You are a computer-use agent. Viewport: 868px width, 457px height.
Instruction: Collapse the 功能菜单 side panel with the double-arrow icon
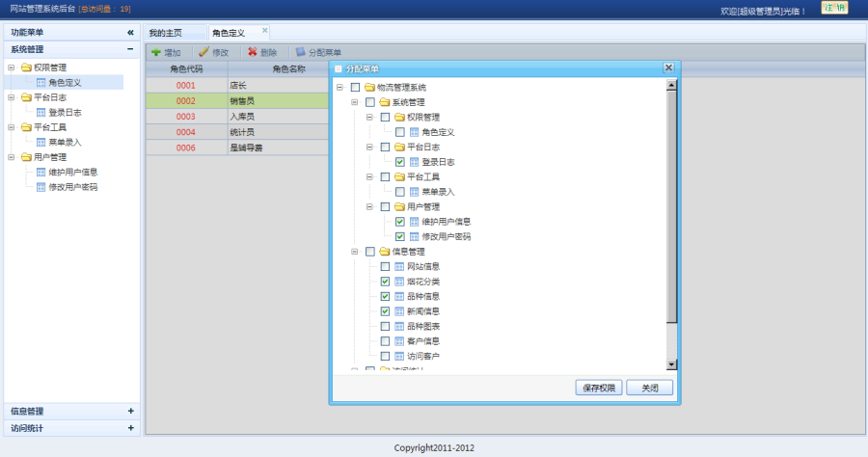pyautogui.click(x=130, y=33)
